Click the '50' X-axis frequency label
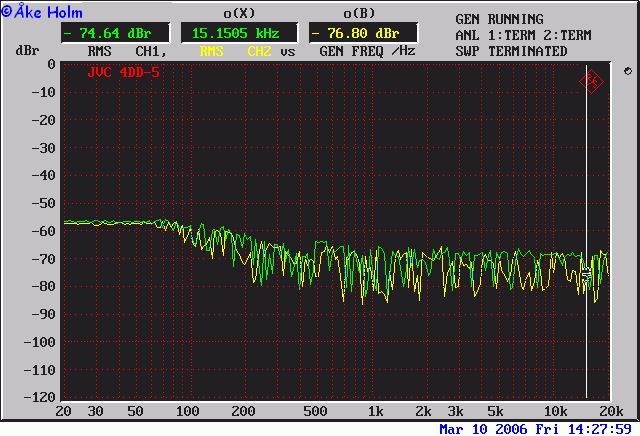The height and width of the screenshot is (436, 640). (135, 411)
